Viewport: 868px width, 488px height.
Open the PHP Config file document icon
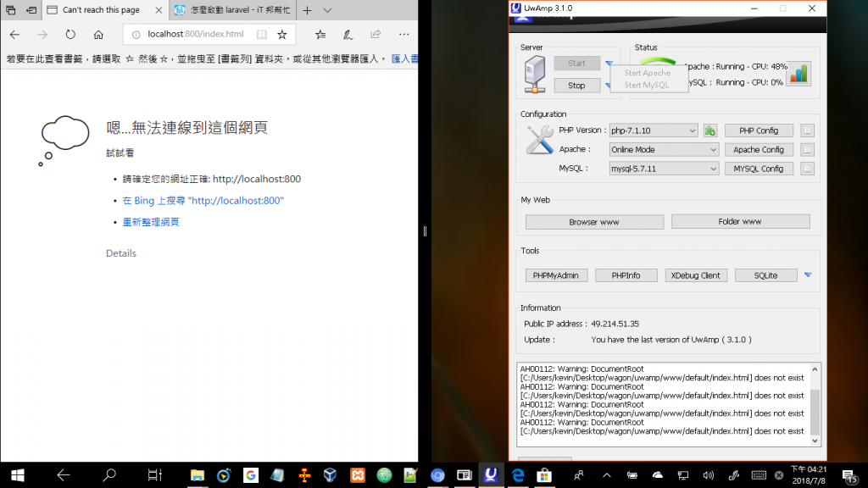pyautogui.click(x=807, y=130)
